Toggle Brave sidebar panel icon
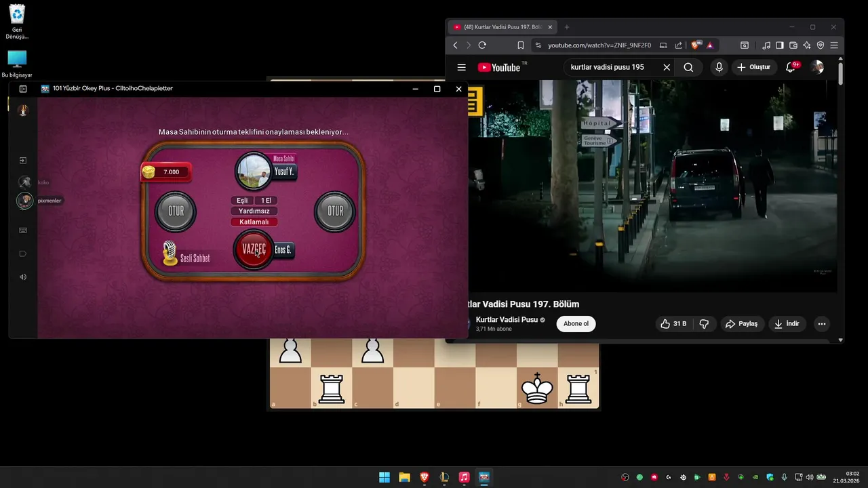868x488 pixels. (x=780, y=45)
